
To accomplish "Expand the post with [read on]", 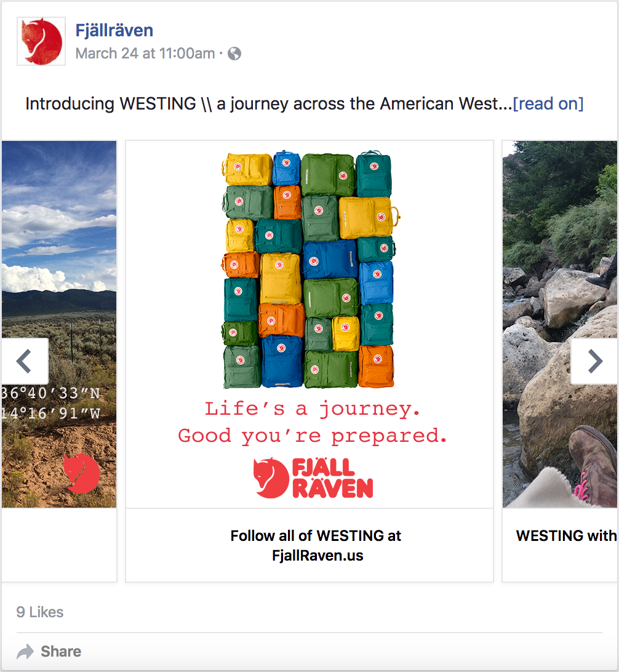I will pyautogui.click(x=548, y=104).
